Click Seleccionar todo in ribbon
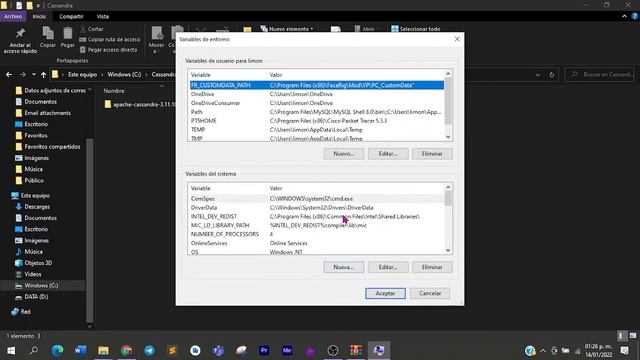The image size is (640, 360). click(x=416, y=29)
